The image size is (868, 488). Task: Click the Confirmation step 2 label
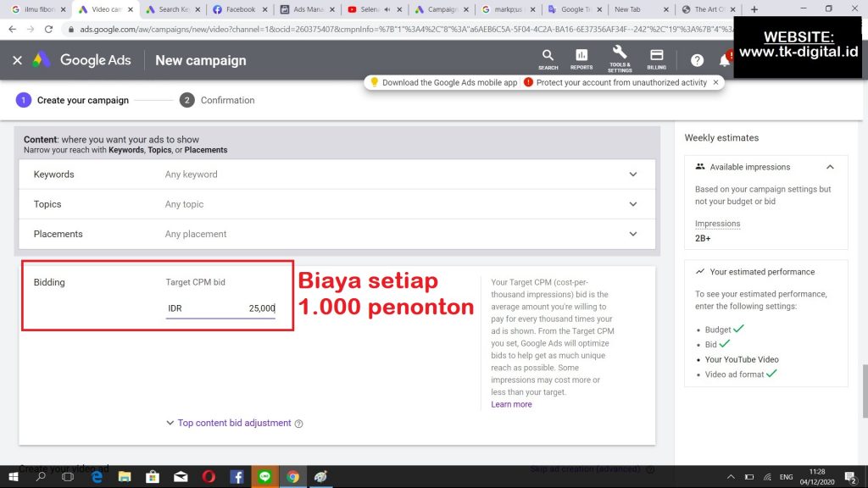(227, 100)
